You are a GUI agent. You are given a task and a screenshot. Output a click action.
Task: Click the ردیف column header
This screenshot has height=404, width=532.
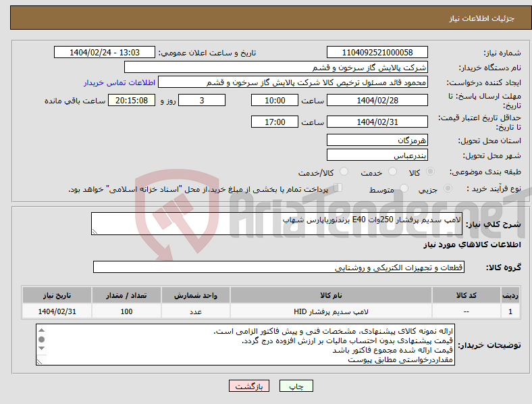510,295
